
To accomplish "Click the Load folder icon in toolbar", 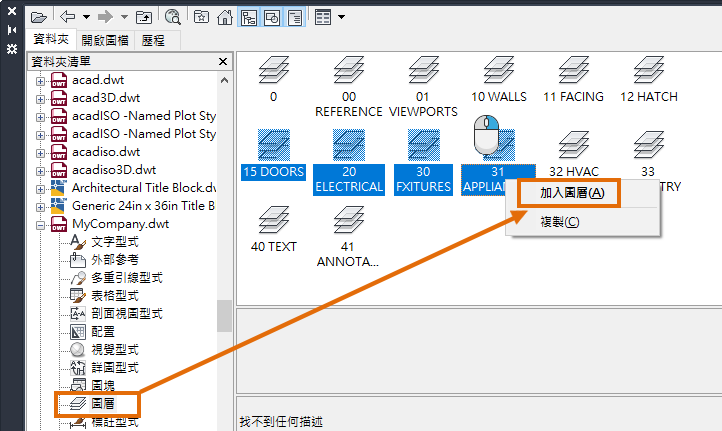I will (x=39, y=17).
